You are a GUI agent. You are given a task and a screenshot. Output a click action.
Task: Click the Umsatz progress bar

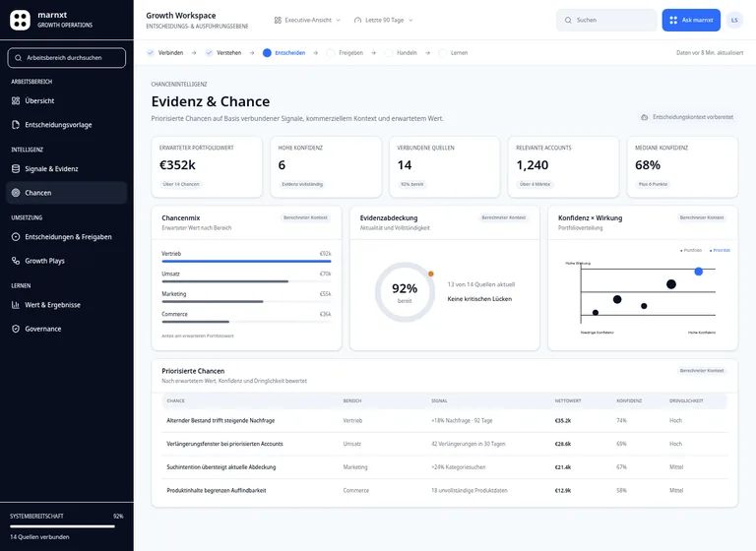[246, 281]
